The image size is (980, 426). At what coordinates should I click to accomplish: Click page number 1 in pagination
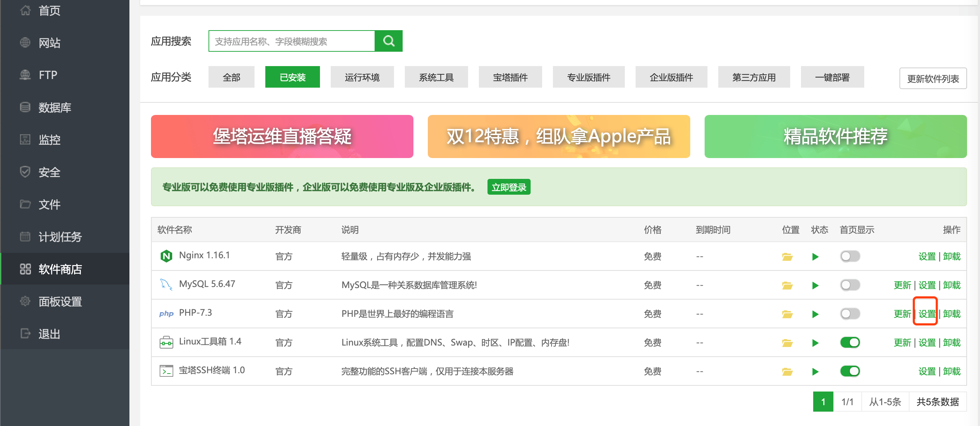click(823, 402)
